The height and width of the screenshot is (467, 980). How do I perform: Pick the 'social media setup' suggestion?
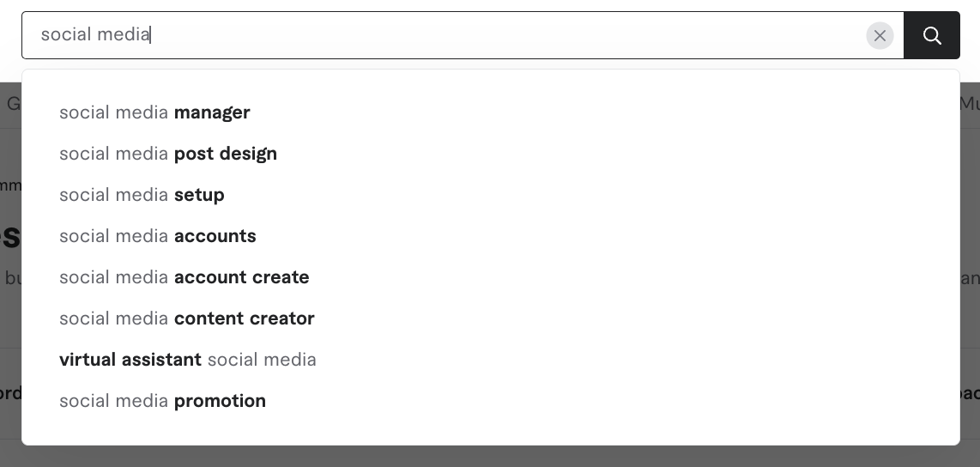point(142,195)
